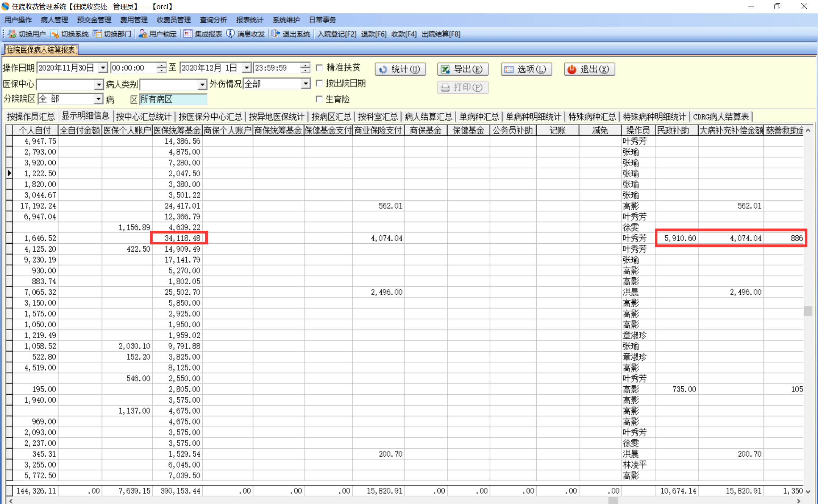Check the 生育险 checkbox
Image resolution: width=818 pixels, height=504 pixels.
coord(319,99)
